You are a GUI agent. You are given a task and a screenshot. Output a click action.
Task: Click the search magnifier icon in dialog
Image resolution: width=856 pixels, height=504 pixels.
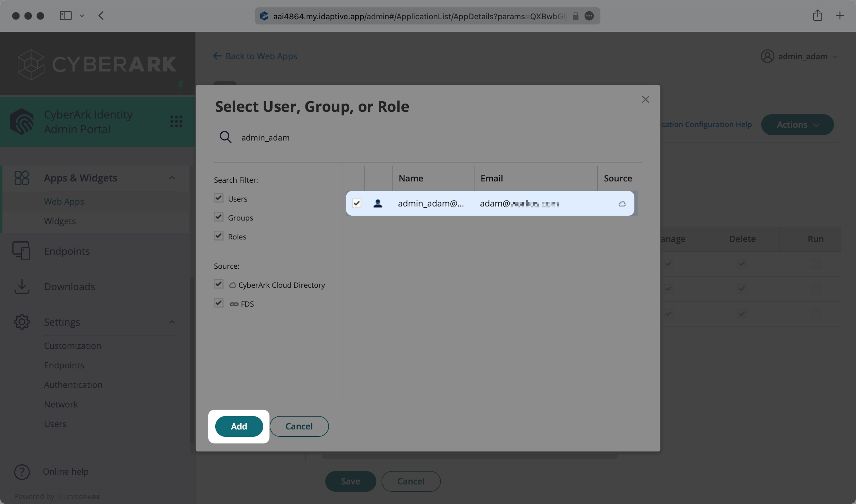[225, 138]
